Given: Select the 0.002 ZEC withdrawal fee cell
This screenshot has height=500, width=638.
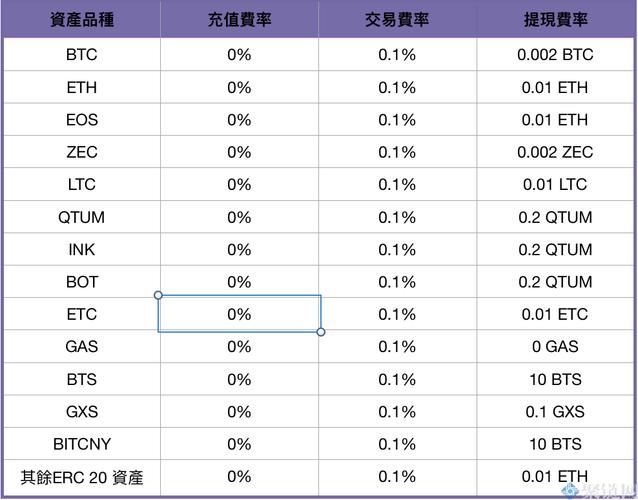Looking at the screenshot, I should click(555, 152).
